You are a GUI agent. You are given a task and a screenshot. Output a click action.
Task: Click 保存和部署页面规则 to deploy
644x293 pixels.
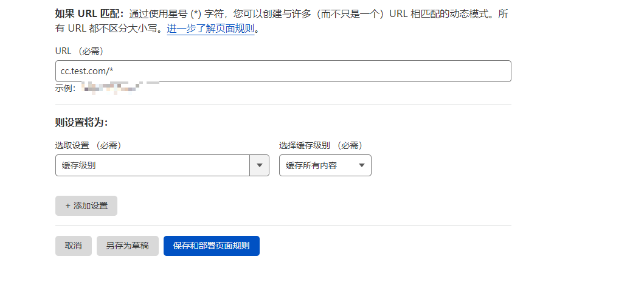211,246
